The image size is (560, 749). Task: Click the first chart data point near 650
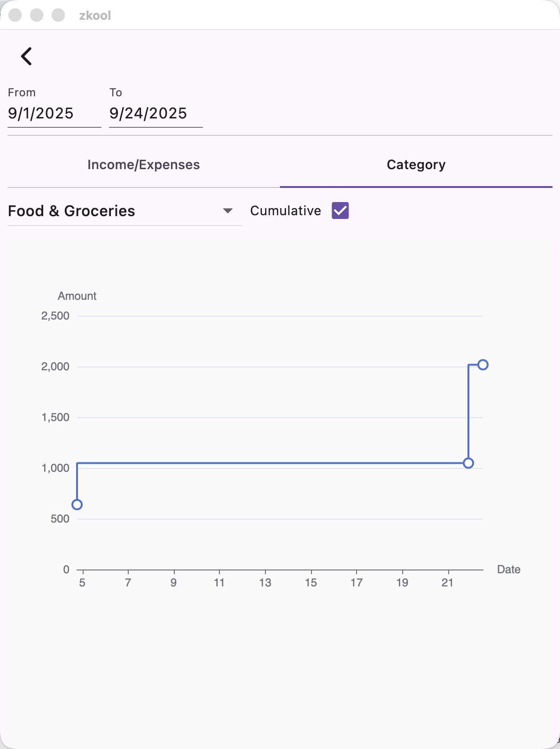pos(77,505)
